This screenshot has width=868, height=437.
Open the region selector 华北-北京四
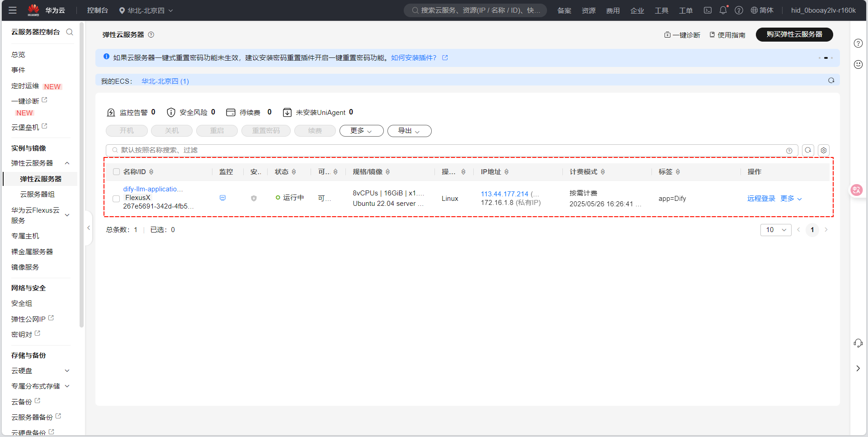(x=146, y=10)
